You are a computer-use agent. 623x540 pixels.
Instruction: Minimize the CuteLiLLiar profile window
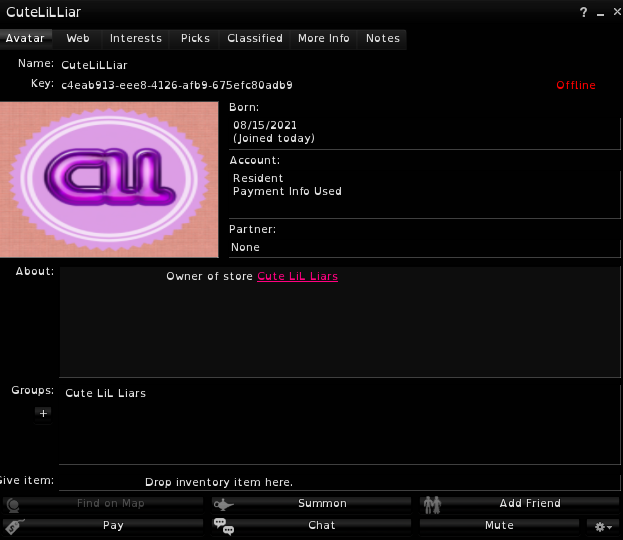click(600, 13)
